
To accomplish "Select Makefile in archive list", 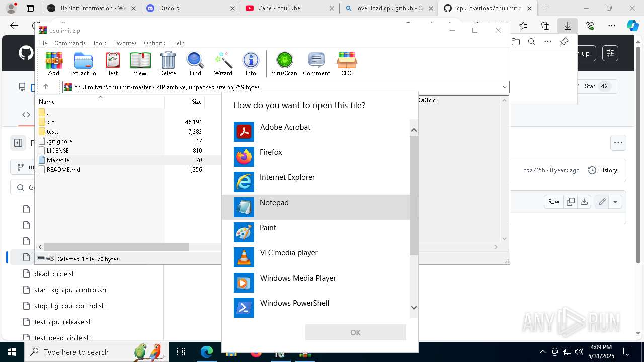I will point(58,160).
